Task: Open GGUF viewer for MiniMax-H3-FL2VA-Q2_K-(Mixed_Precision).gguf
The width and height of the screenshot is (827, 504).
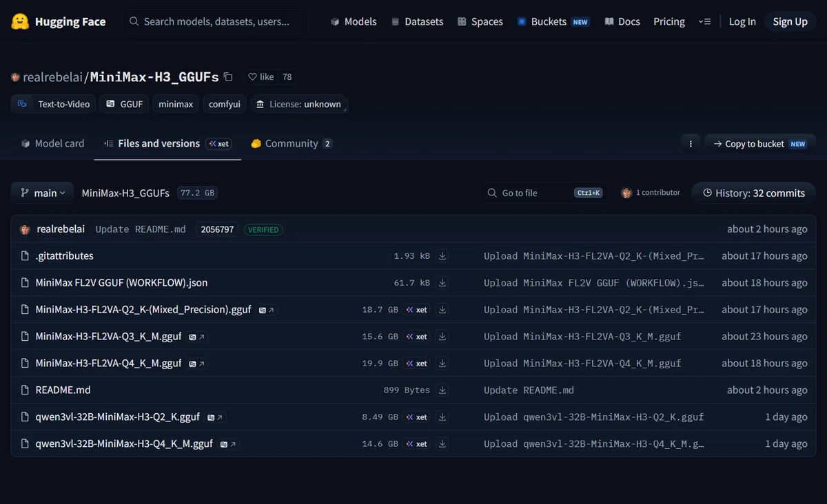Action: pyautogui.click(x=267, y=311)
